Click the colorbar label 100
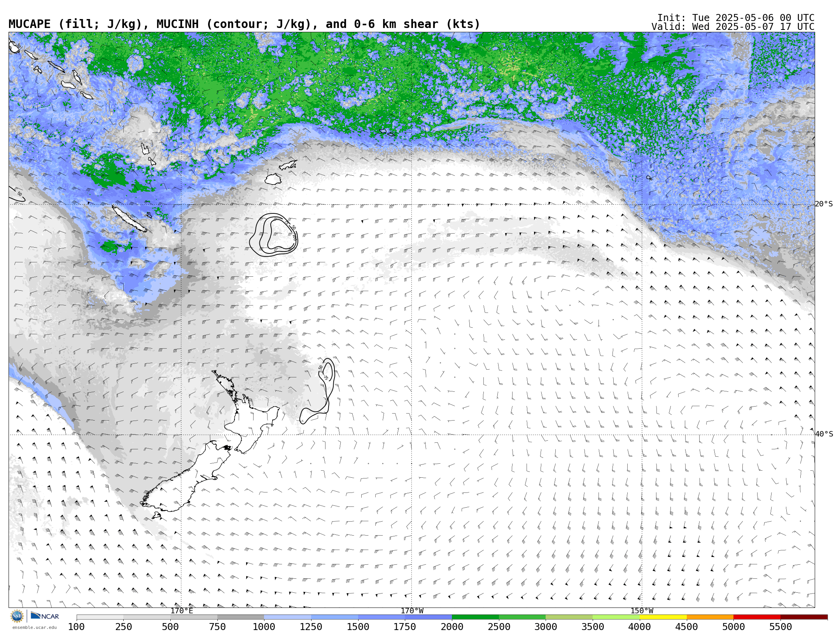 77,627
